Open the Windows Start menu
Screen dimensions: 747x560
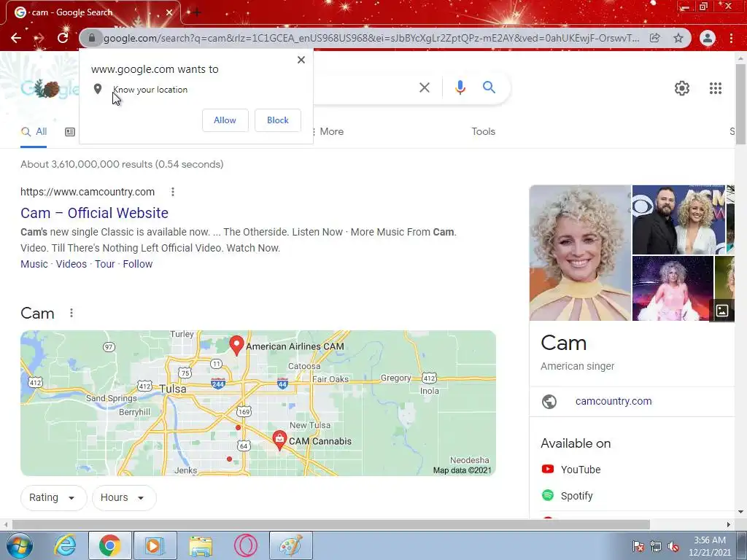pos(18,545)
